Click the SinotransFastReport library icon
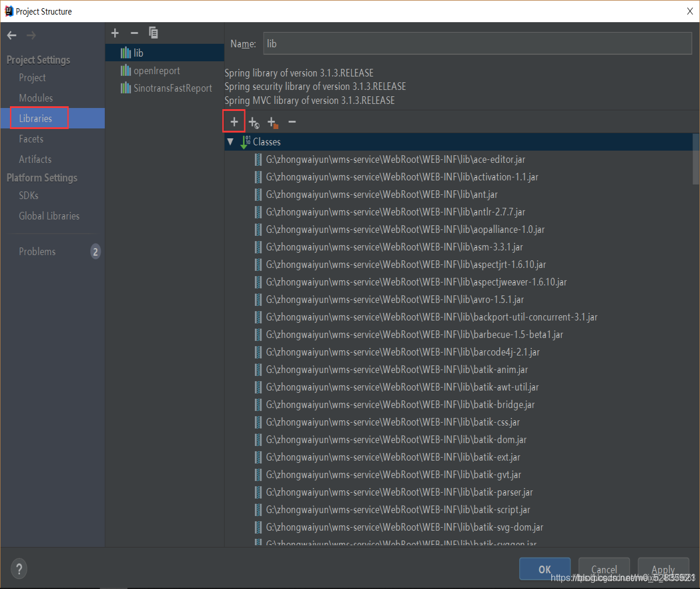This screenshot has width=700, height=589. point(125,88)
